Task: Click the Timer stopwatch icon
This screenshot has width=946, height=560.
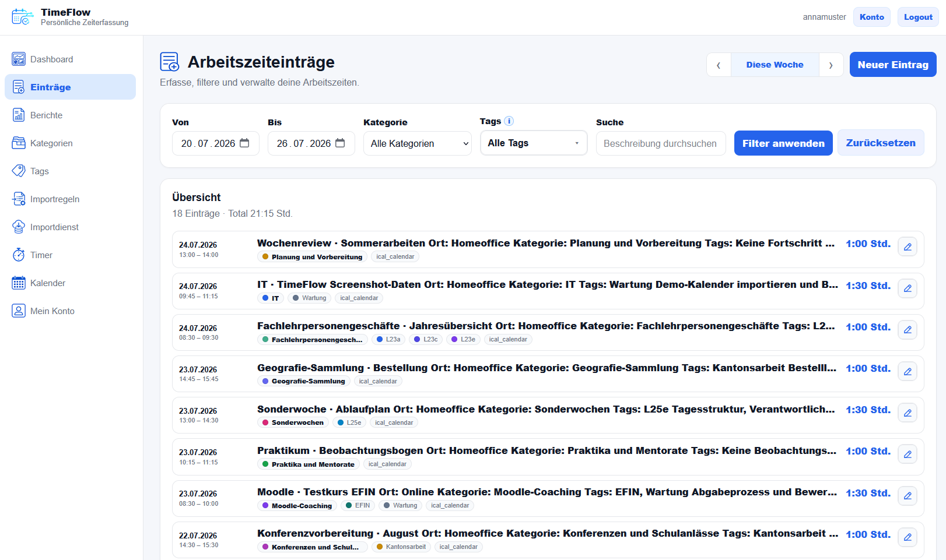Action: 19,255
